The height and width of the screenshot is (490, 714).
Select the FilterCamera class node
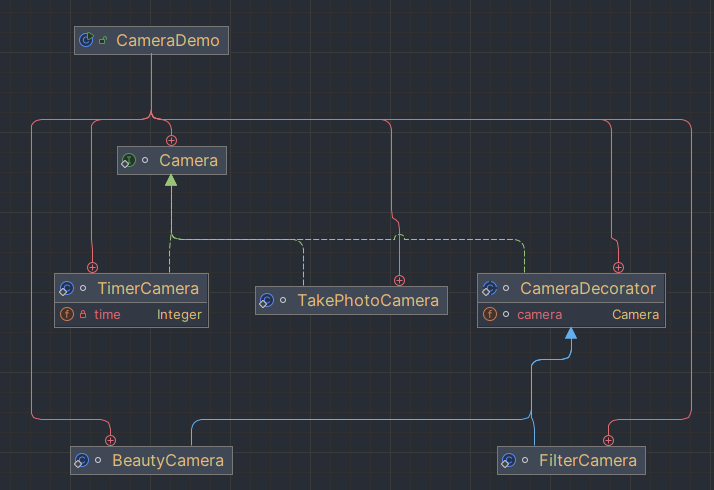(571, 460)
